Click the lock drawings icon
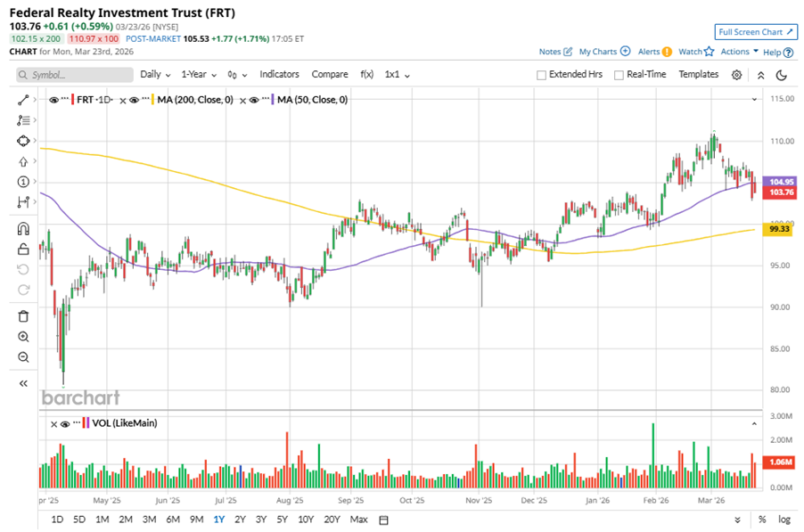 click(23, 250)
